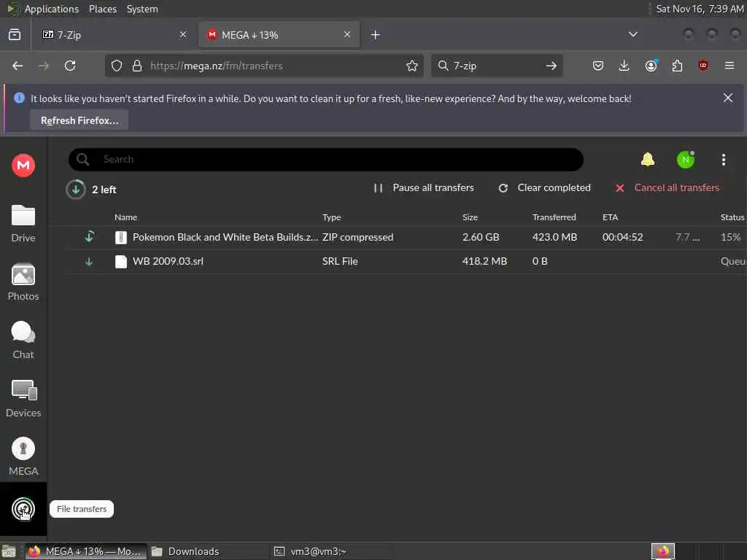
Task: Open a new tab with plus button
Action: tap(376, 35)
